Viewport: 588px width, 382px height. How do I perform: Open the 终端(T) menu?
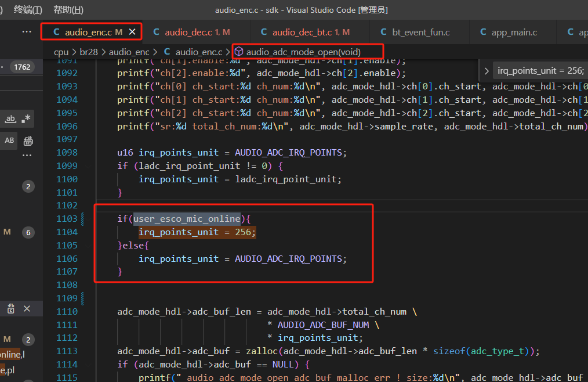click(x=28, y=10)
